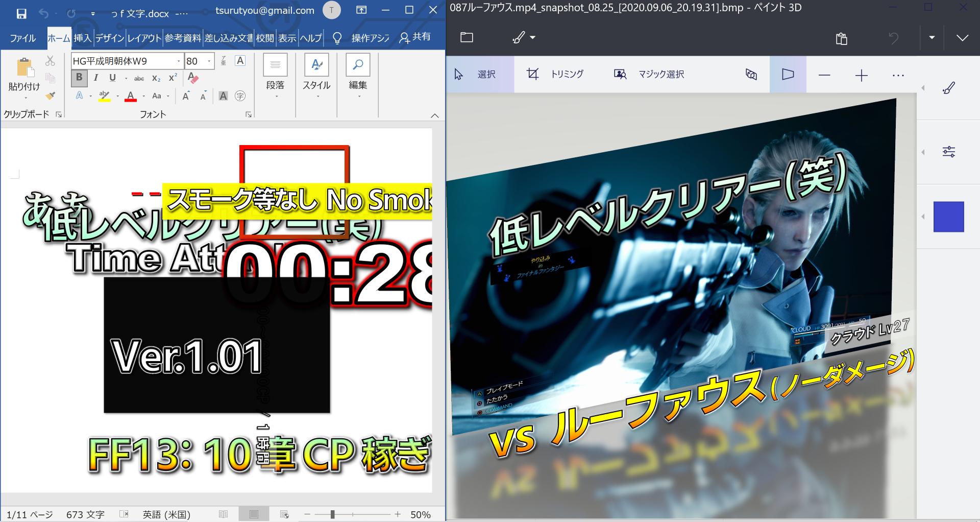Toggle Bold formatting in Word
980x522 pixels.
pyautogui.click(x=79, y=78)
